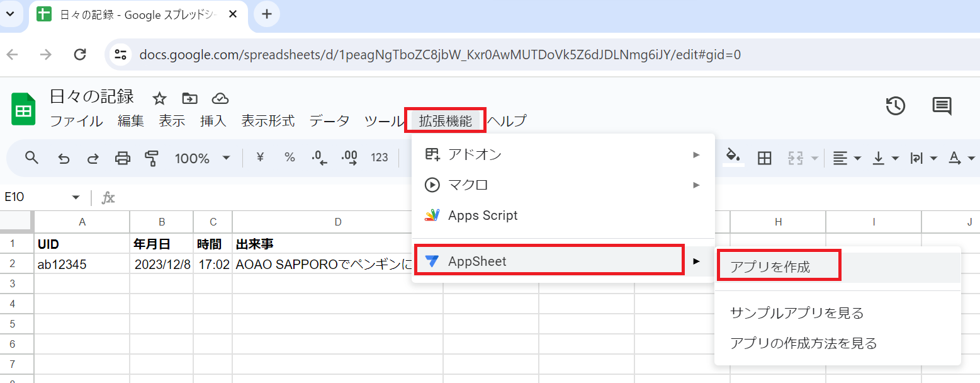Click the search menus magnifier icon
980x383 pixels.
pos(32,157)
